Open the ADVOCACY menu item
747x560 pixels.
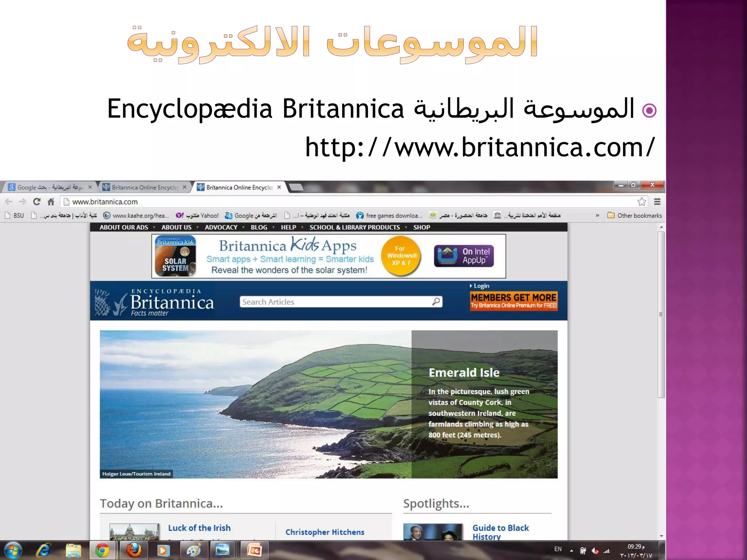click(x=221, y=227)
